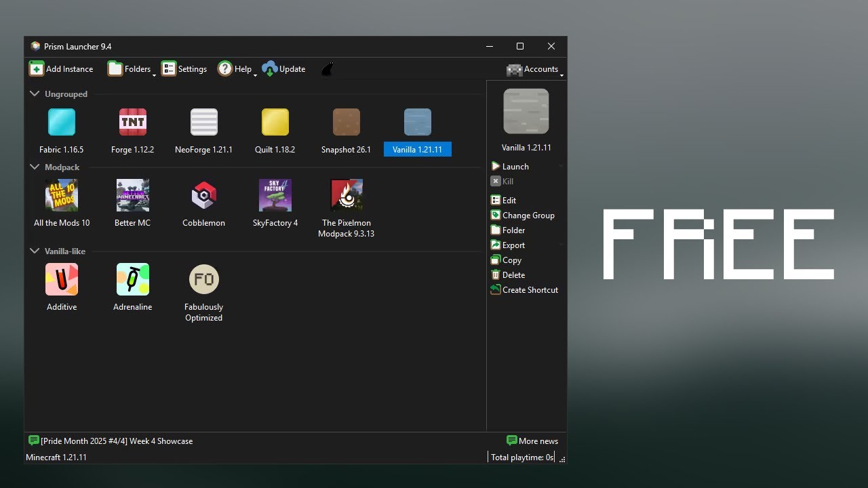Open the Help menu
The image size is (868, 488).
tap(237, 68)
